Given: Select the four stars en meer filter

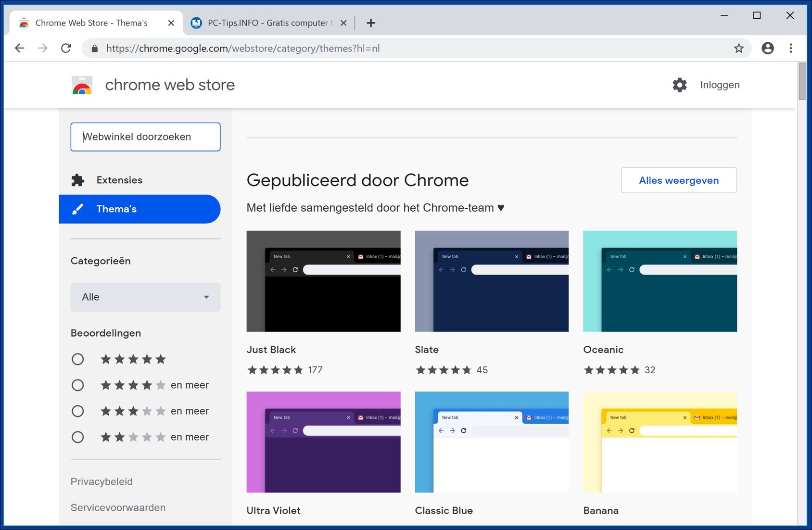Looking at the screenshot, I should [77, 385].
